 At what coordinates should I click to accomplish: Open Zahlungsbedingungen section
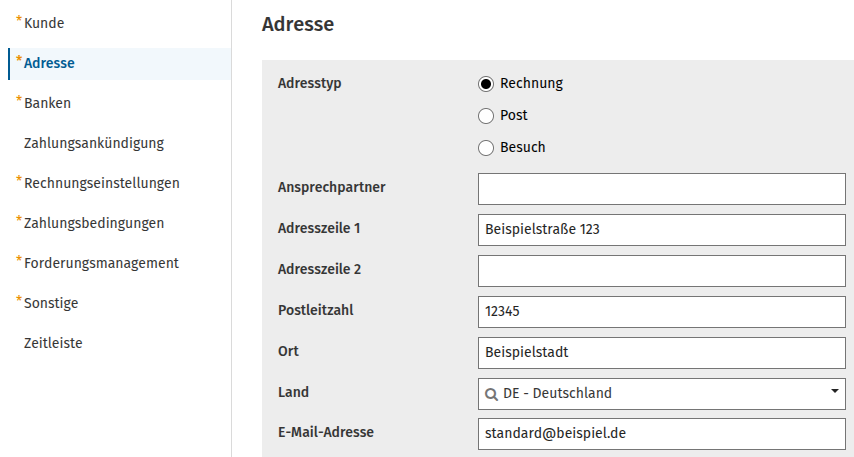coord(94,223)
